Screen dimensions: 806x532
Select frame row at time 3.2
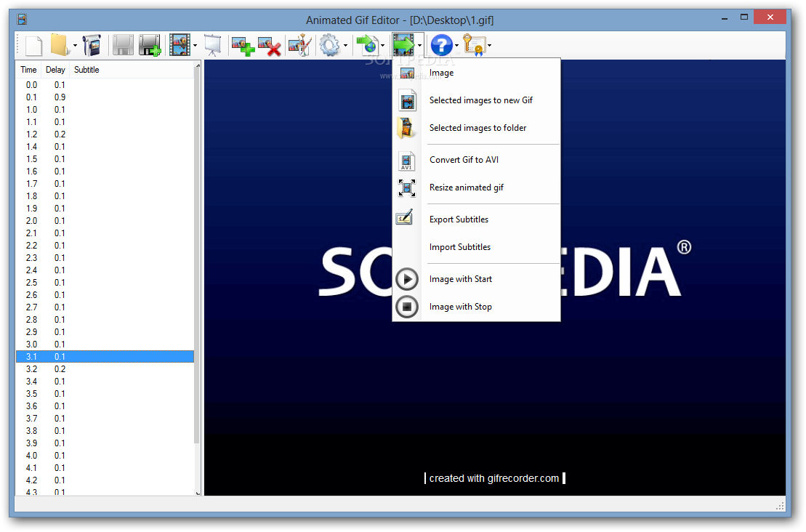click(105, 368)
